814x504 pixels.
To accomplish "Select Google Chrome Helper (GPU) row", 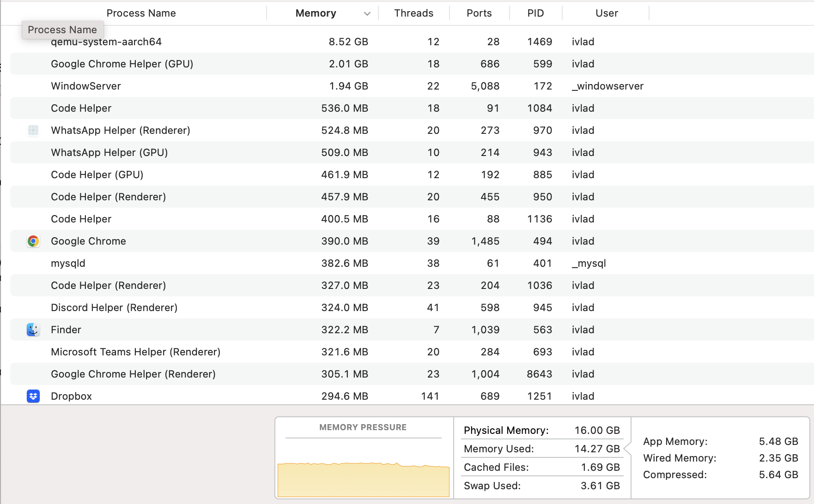I will coord(412,64).
